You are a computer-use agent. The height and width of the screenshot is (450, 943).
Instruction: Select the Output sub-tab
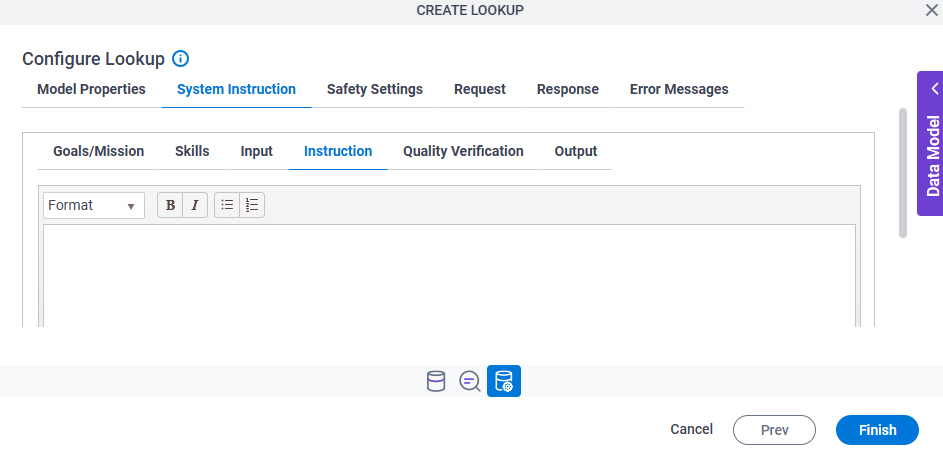pyautogui.click(x=576, y=152)
